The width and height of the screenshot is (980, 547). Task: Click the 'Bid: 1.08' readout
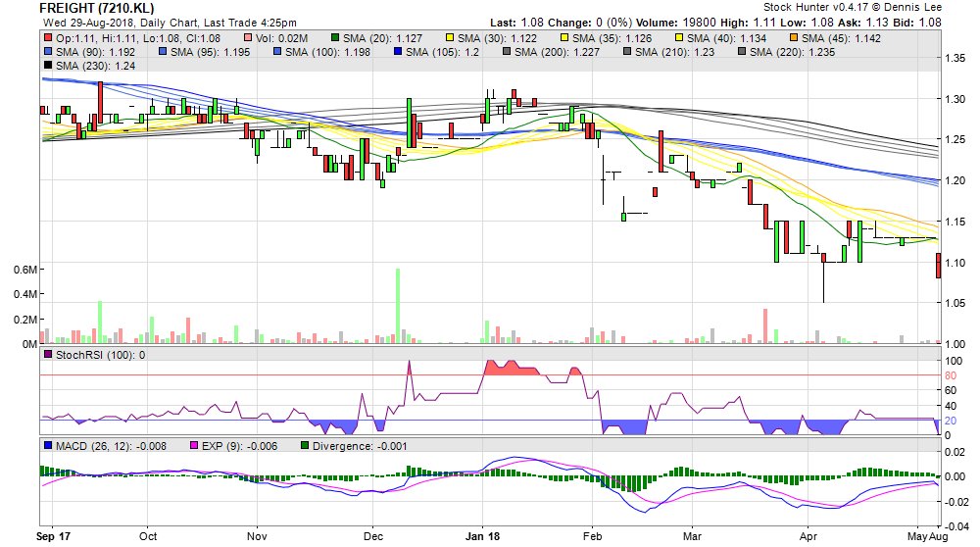[917, 23]
